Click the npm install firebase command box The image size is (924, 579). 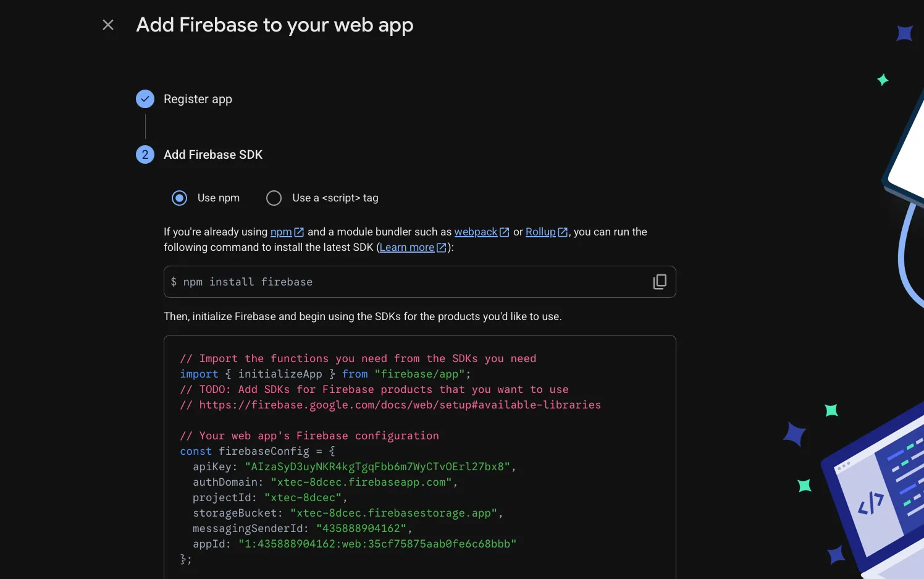pos(401,282)
